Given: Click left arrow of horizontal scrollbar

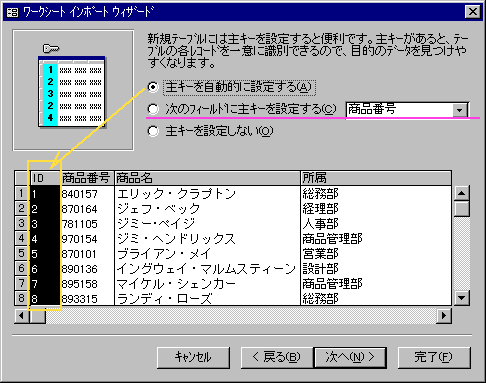Looking at the screenshot, I should click(22, 315).
